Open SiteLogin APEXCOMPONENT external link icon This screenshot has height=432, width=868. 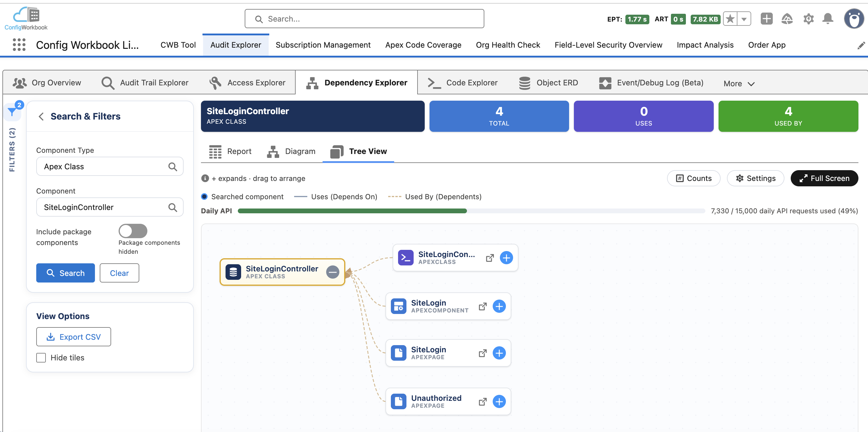[x=483, y=306]
